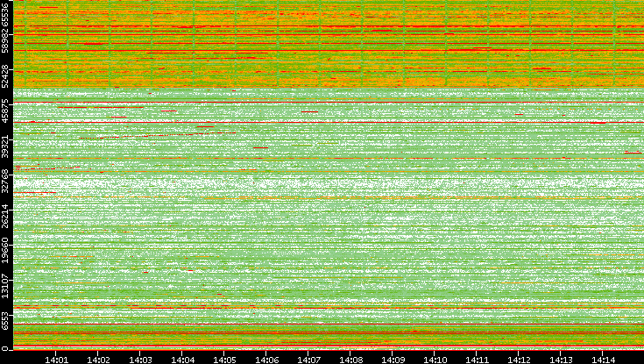Click the 14:13 time axis label
This screenshot has height=364, width=644.
coord(561,360)
